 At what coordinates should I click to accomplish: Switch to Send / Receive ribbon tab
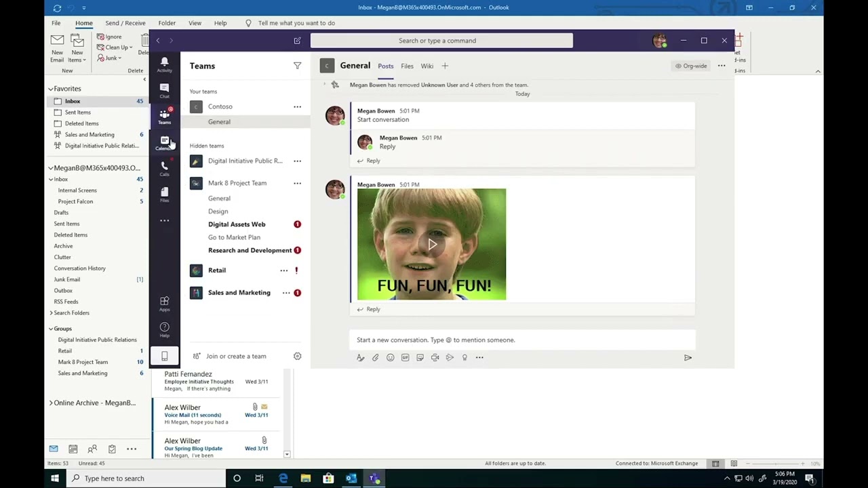pyautogui.click(x=125, y=23)
